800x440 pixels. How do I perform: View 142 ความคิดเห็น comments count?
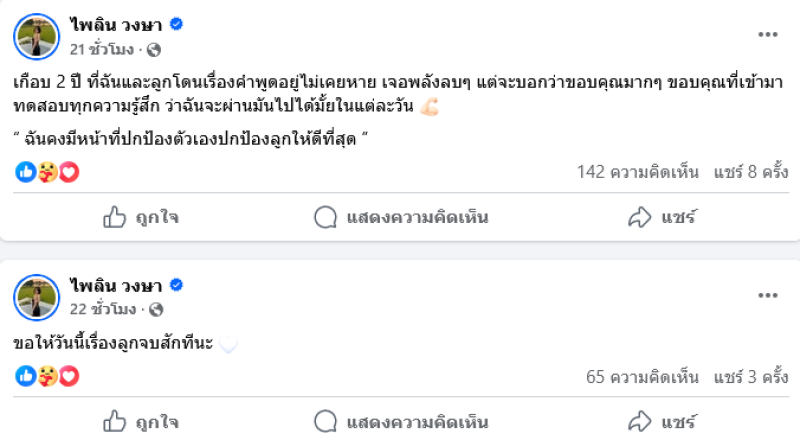(x=639, y=172)
